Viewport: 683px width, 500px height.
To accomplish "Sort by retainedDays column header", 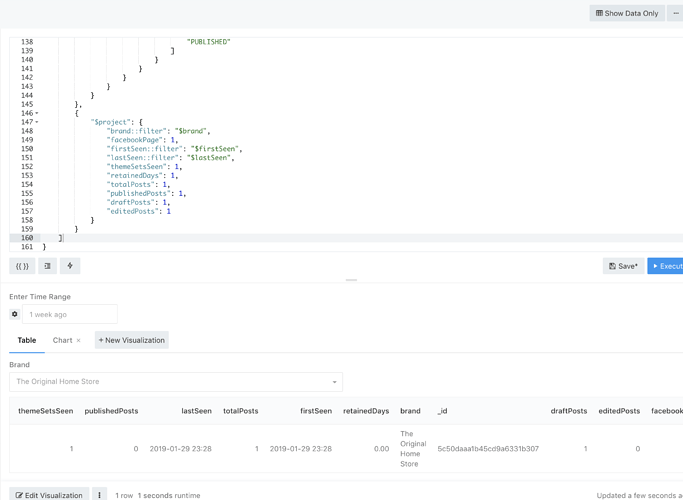I will point(366,411).
